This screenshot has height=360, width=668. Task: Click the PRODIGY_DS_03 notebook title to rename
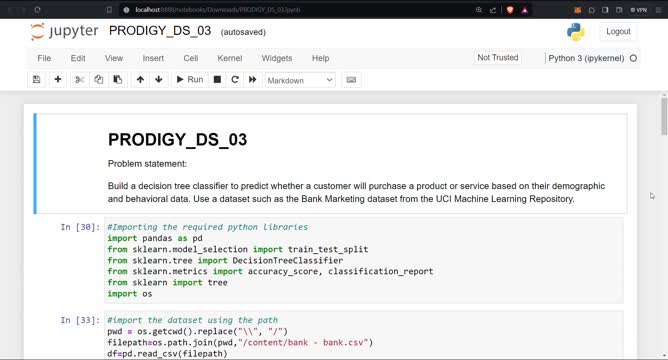(x=160, y=31)
